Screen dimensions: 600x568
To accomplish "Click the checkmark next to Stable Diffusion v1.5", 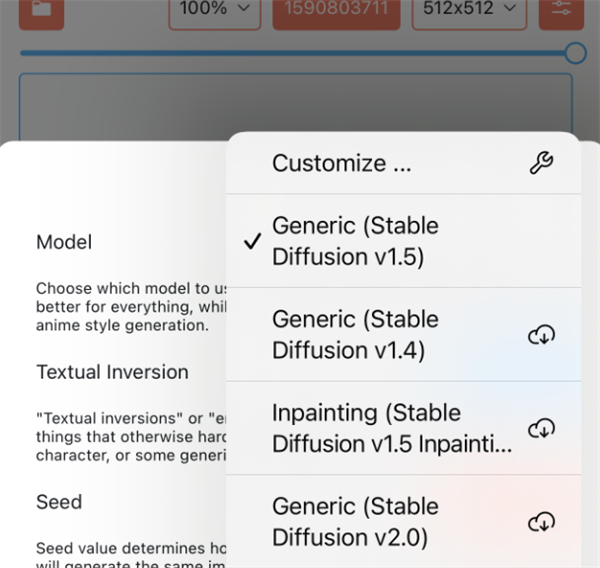I will point(253,241).
